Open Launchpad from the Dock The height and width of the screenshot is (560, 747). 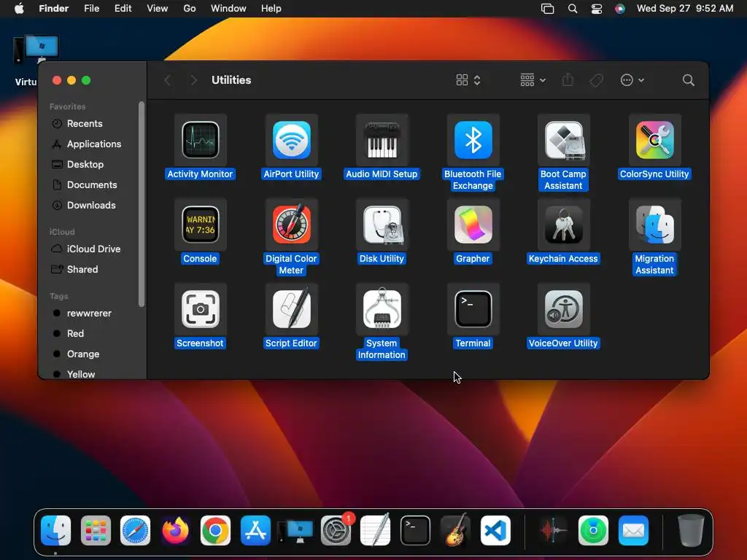pyautogui.click(x=96, y=531)
